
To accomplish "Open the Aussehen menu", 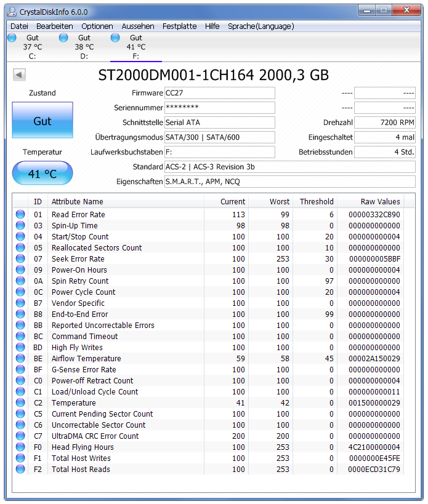I will pyautogui.click(x=138, y=26).
